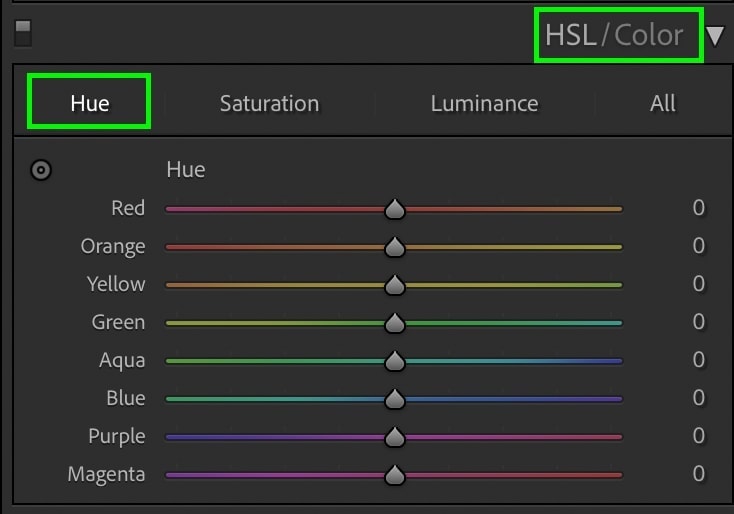Open the All tab

click(663, 103)
